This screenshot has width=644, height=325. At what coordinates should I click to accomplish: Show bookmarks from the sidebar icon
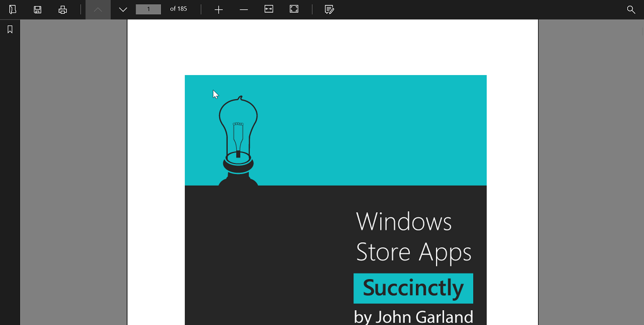point(10,30)
